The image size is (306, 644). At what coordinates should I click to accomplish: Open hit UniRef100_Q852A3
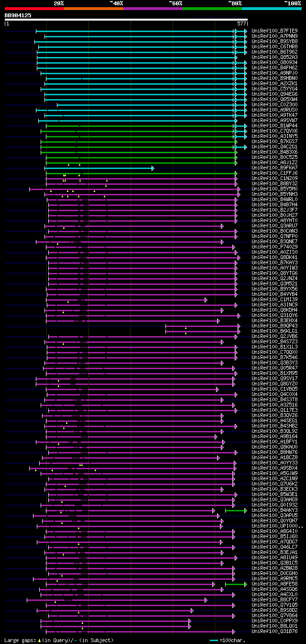click(x=274, y=57)
